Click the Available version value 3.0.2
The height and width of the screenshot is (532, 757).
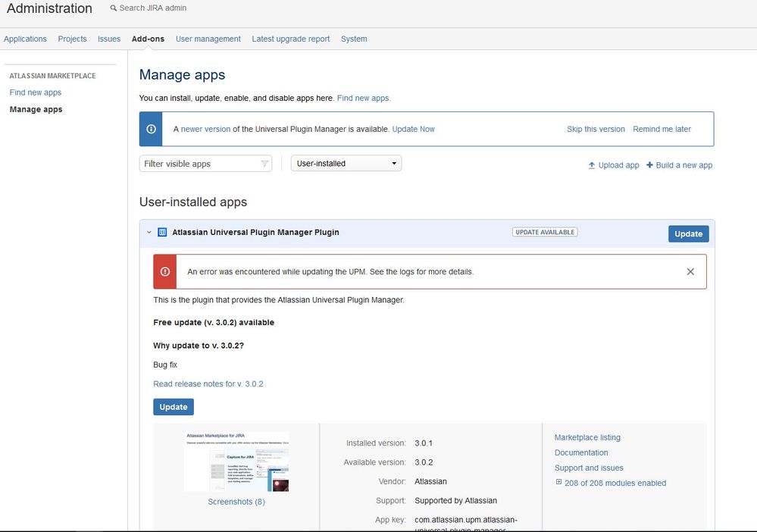pos(424,462)
